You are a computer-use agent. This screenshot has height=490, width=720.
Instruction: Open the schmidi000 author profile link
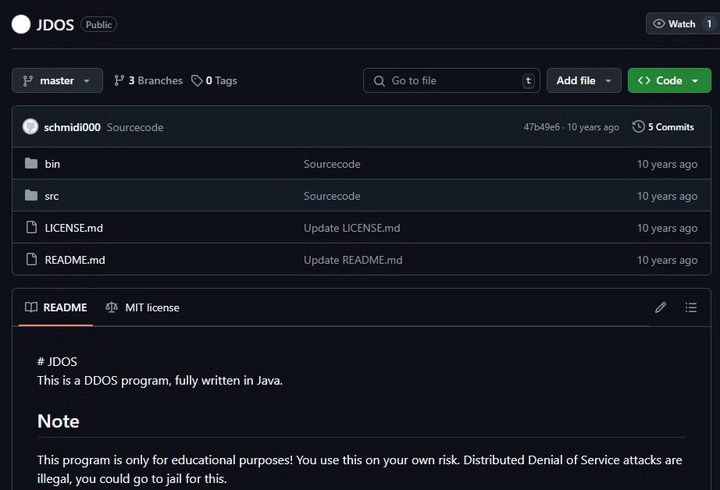click(72, 127)
